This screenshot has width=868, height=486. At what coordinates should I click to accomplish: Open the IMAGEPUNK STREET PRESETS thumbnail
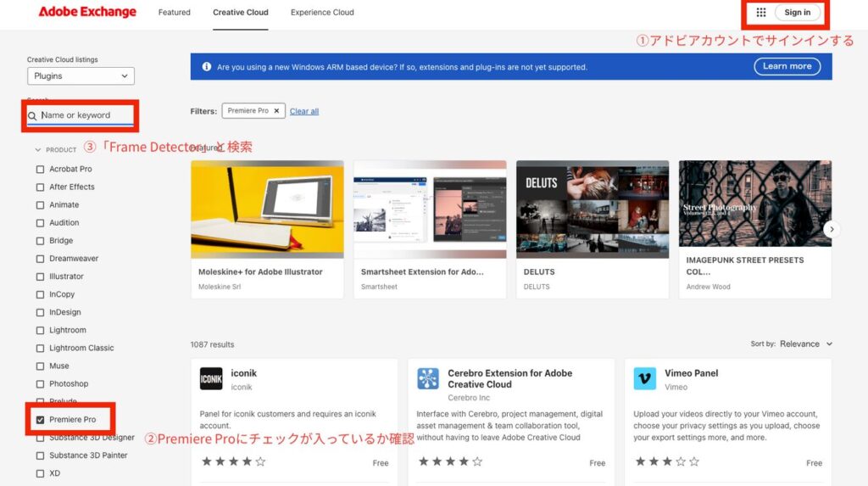[x=755, y=204]
